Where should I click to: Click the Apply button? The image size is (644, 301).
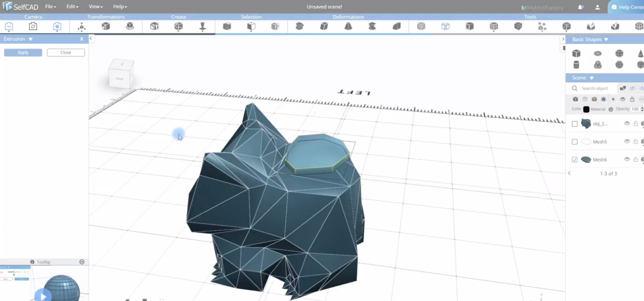(23, 52)
